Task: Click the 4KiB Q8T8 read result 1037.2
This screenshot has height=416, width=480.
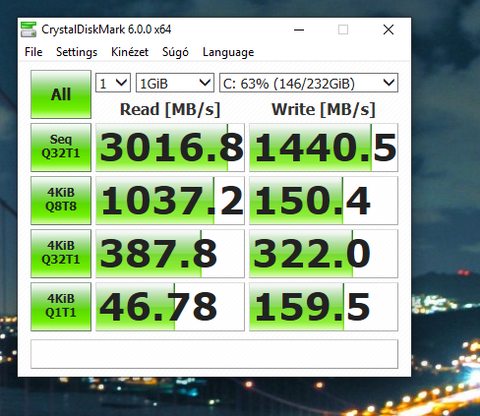Action: pos(170,200)
